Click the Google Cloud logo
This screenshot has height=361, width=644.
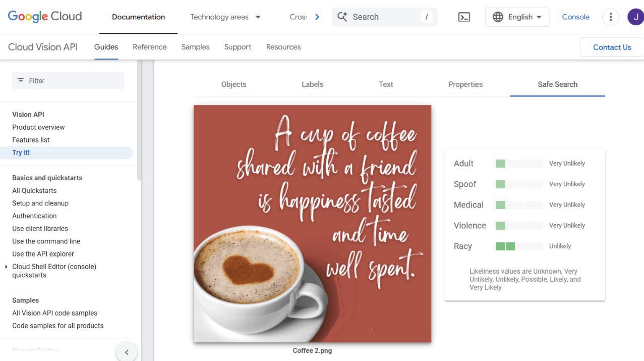tap(45, 17)
